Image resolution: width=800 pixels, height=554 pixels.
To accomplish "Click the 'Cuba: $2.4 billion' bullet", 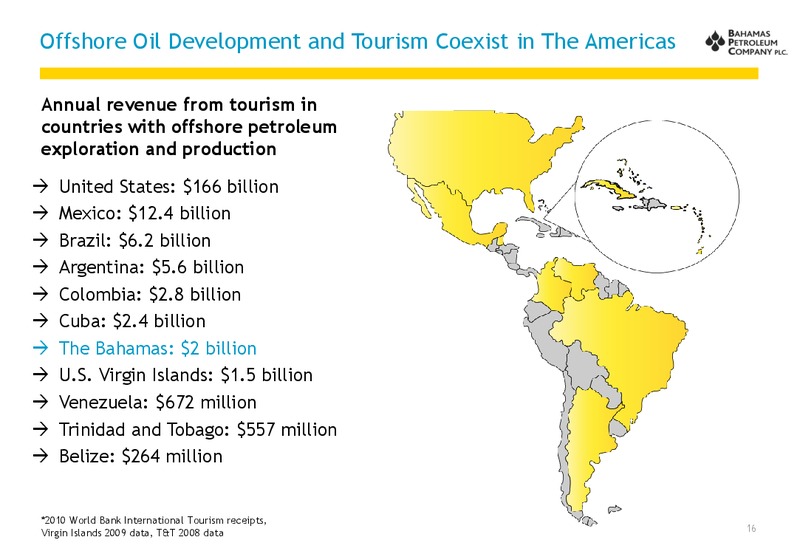I will pyautogui.click(x=132, y=321).
